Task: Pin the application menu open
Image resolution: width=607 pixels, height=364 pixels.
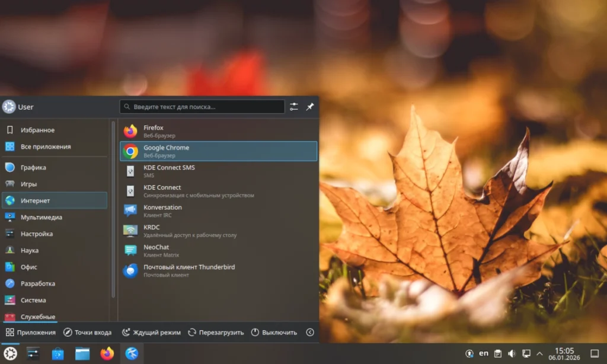Action: (x=310, y=107)
